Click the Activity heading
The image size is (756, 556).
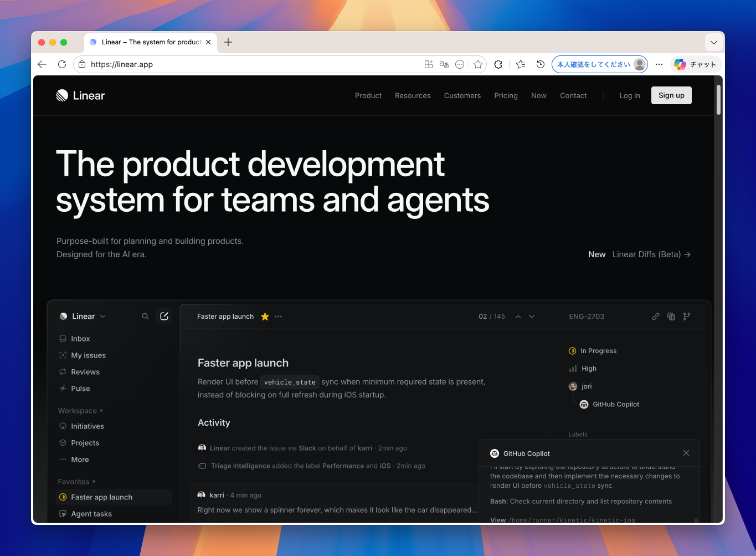click(x=214, y=422)
